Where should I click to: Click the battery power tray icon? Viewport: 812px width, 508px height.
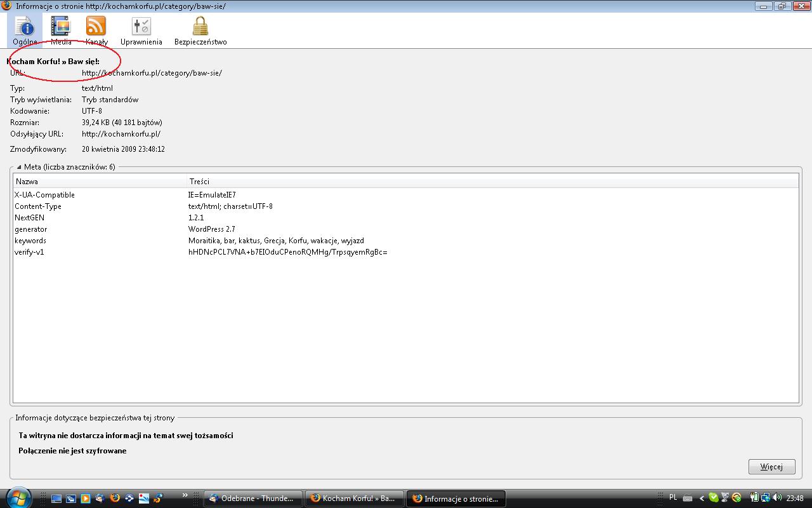tap(755, 498)
